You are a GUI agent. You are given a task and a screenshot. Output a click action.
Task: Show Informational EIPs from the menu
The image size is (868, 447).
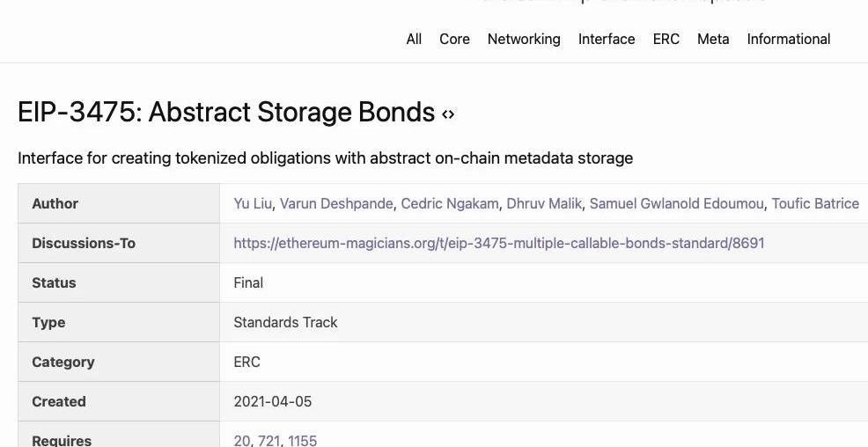pyautogui.click(x=789, y=39)
